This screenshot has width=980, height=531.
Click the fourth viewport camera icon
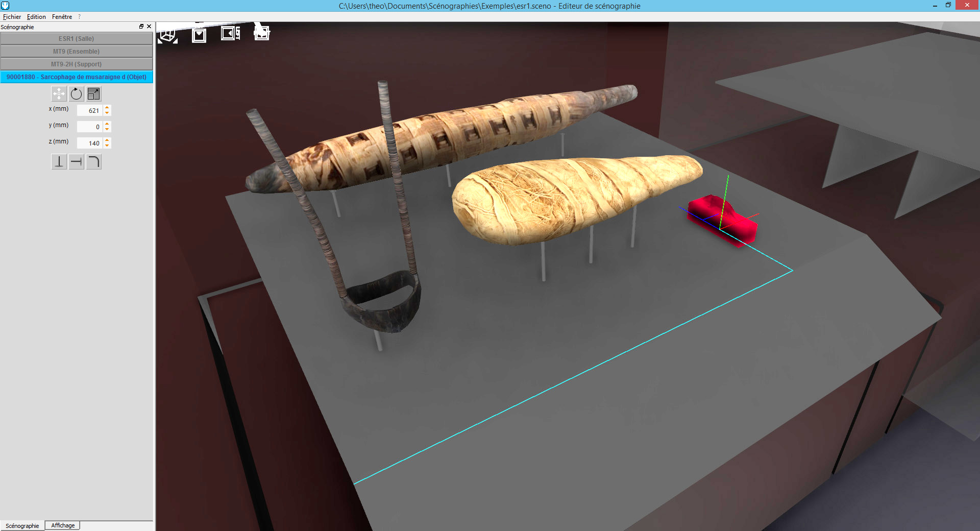point(262,34)
